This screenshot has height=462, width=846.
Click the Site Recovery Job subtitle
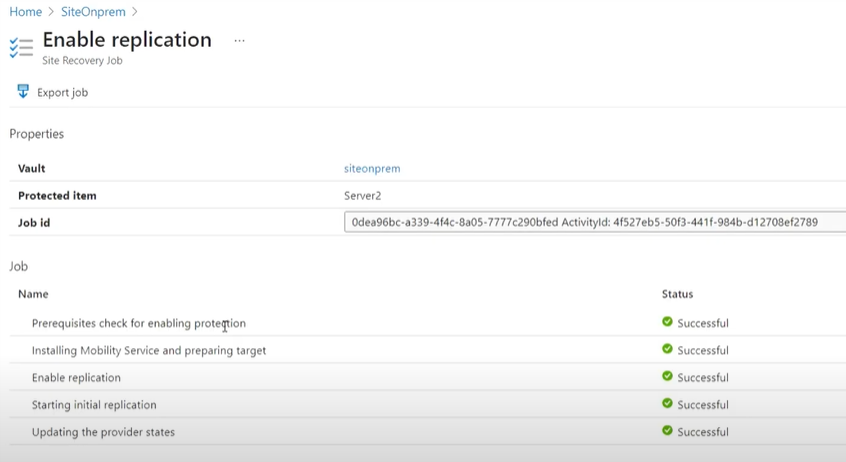83,60
